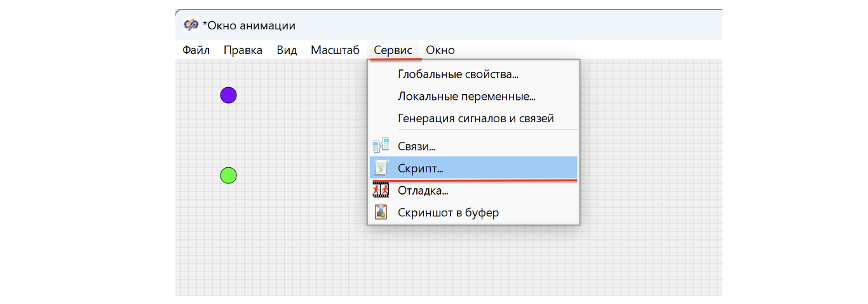Open the Файл menu
The image size is (868, 304).
[x=196, y=50]
